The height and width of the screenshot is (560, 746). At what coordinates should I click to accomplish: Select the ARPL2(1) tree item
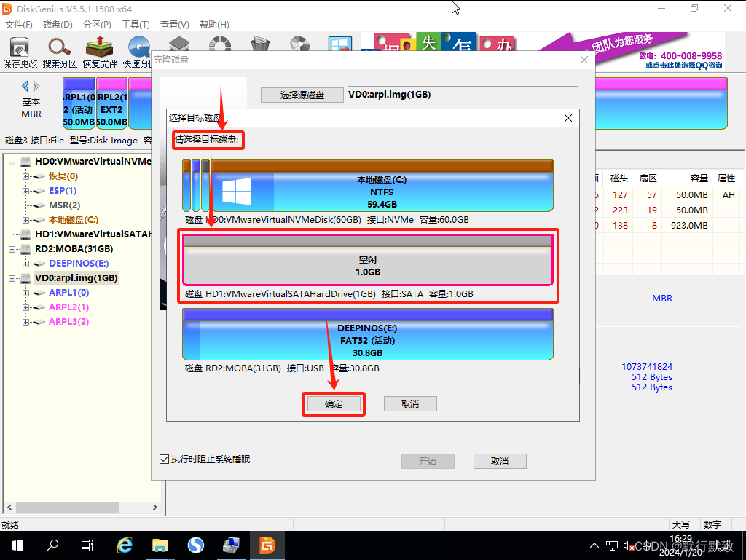69,307
